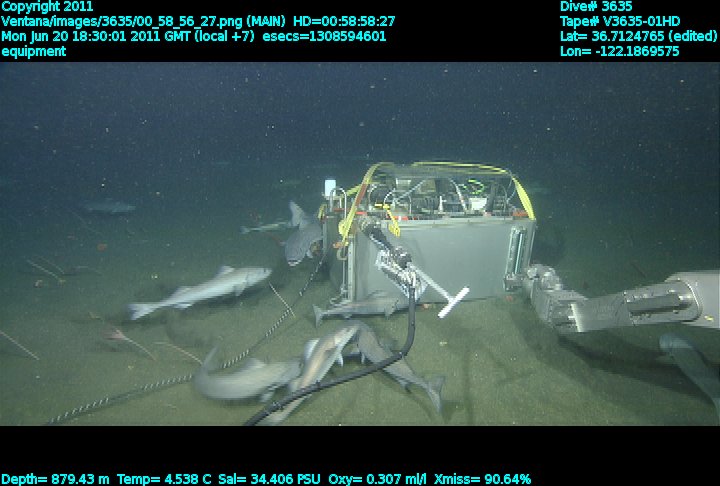The height and width of the screenshot is (486, 720).
Task: Select the 'equipment' label text
Action: point(34,51)
